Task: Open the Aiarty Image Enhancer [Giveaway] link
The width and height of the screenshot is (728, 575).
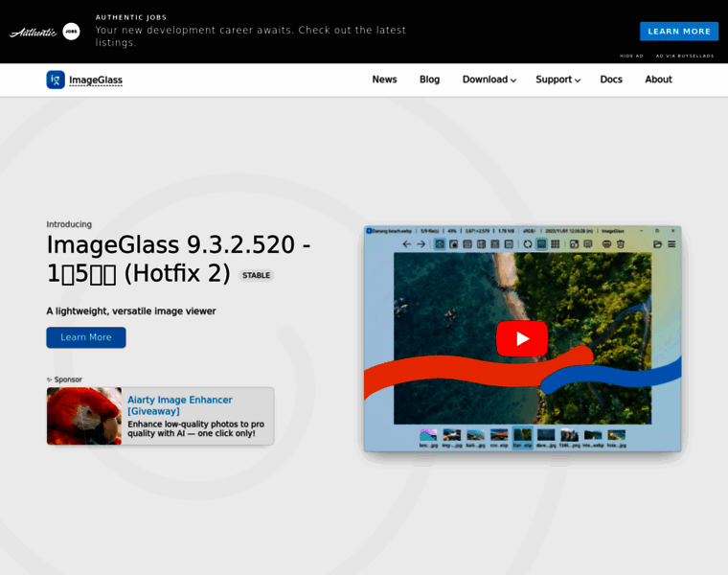Action: click(180, 405)
